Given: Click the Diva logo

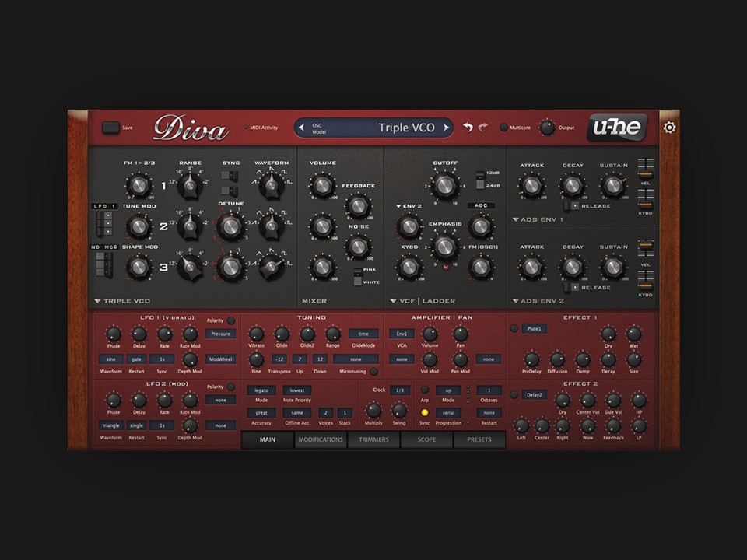Looking at the screenshot, I should click(x=191, y=128).
